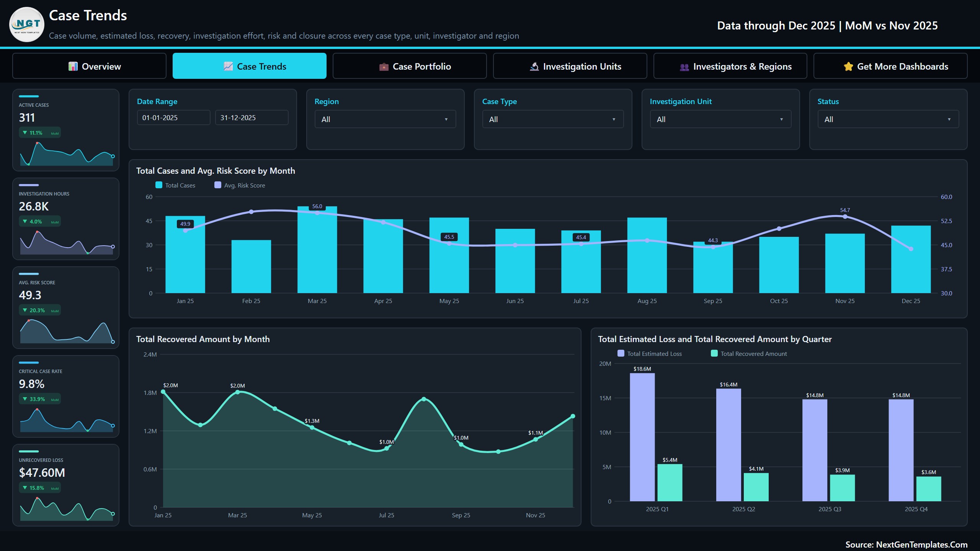Click the Overview bar chart icon
The image size is (980, 551).
(x=73, y=66)
